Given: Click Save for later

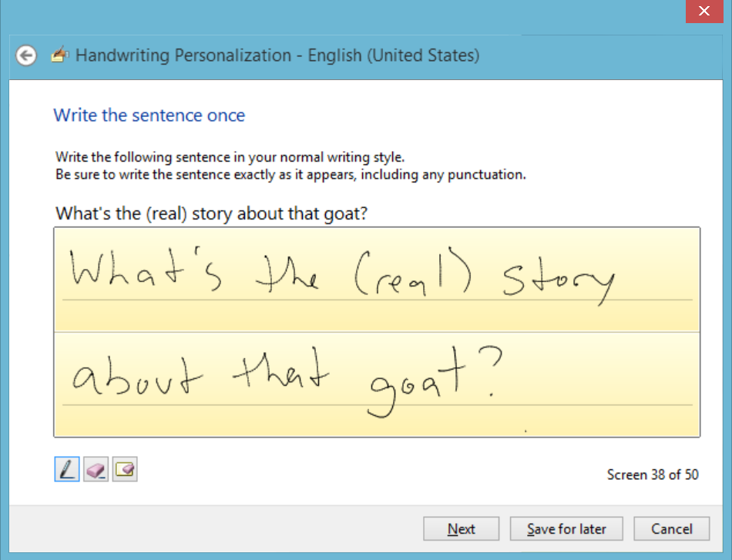Looking at the screenshot, I should pos(566,528).
